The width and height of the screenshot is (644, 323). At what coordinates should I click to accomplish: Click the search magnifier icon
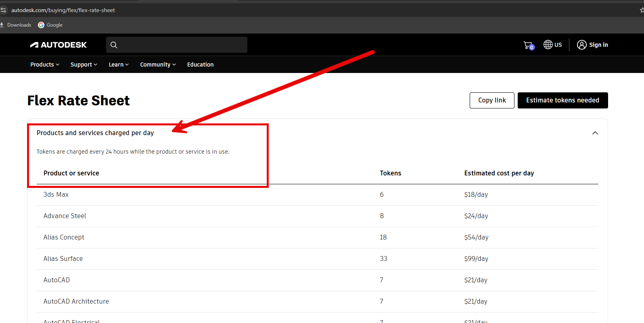point(114,45)
